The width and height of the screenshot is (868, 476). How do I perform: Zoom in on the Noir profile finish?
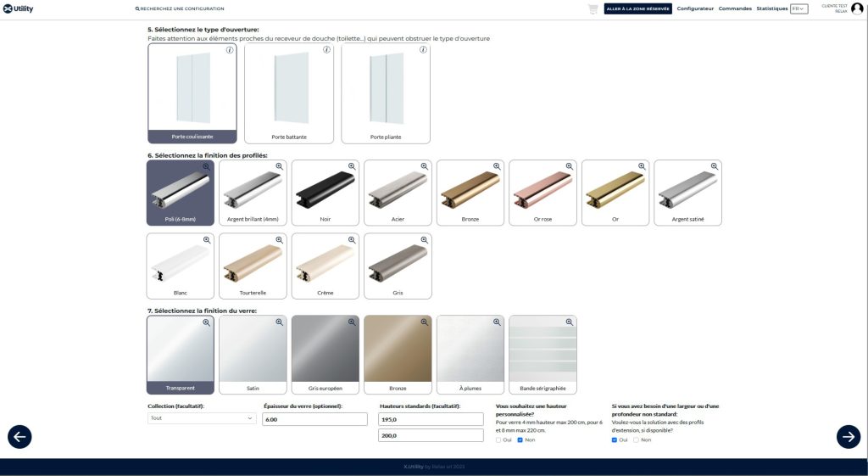pos(352,166)
